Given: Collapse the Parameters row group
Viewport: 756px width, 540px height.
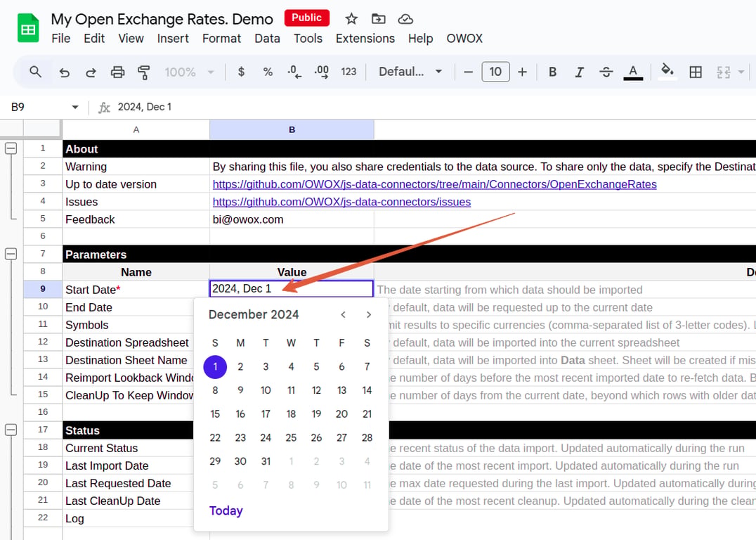Looking at the screenshot, I should click(x=11, y=254).
